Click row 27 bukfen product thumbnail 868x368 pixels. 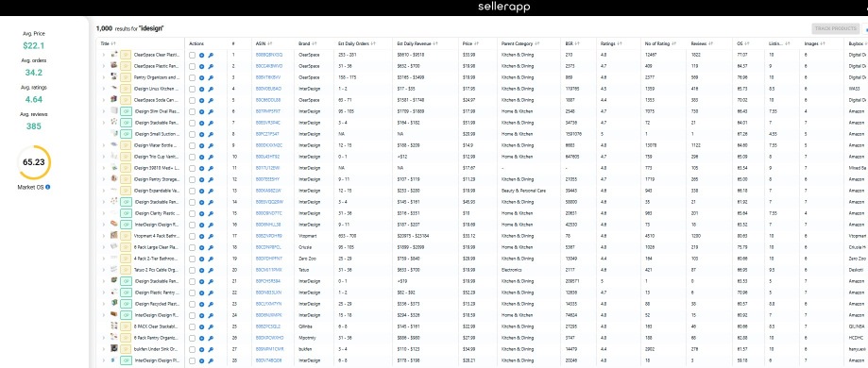pos(114,348)
